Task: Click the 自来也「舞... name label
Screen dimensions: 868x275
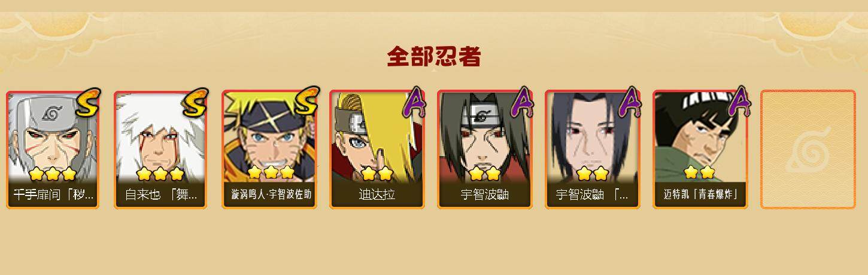Action: click(x=160, y=195)
